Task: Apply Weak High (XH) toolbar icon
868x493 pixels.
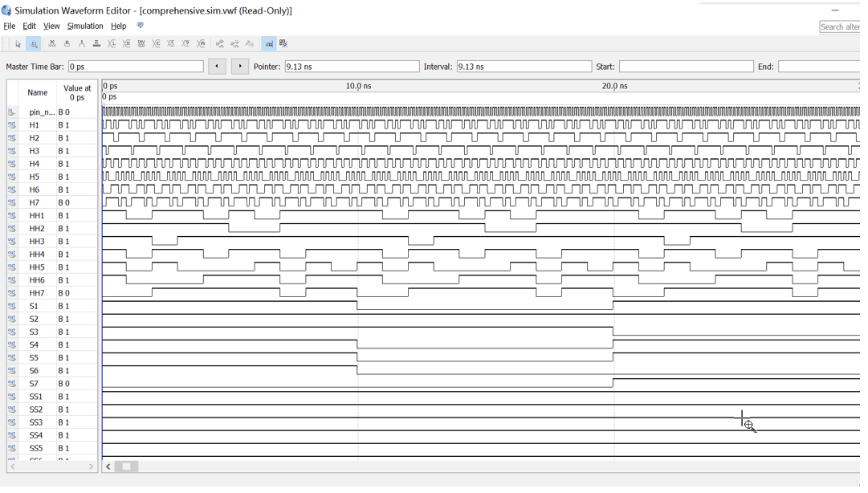Action: pyautogui.click(x=127, y=43)
